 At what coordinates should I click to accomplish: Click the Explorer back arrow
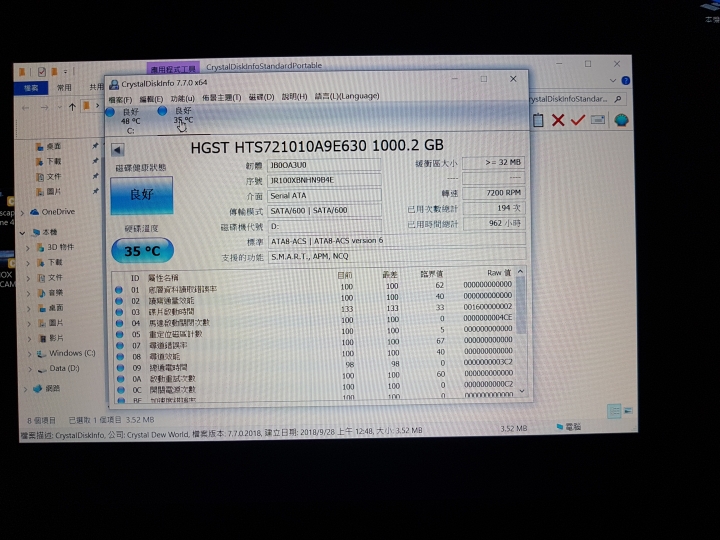point(25,108)
